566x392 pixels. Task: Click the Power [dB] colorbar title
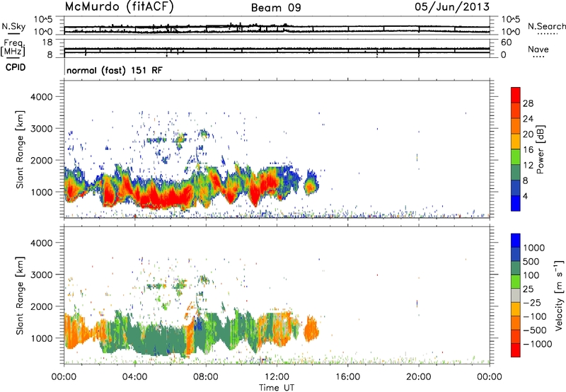tap(540, 149)
